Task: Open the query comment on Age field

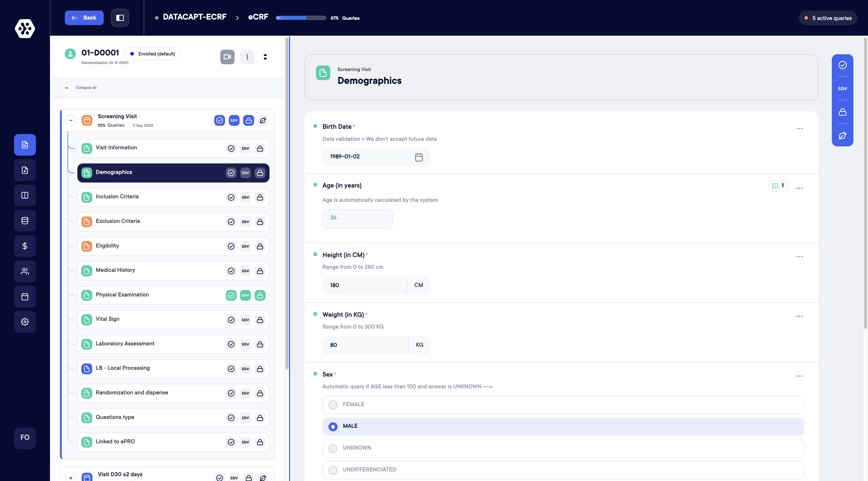Action: tap(778, 186)
